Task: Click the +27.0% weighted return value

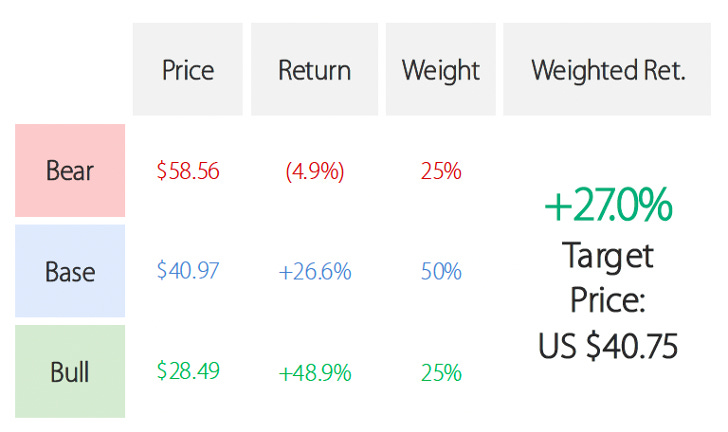Action: point(608,205)
